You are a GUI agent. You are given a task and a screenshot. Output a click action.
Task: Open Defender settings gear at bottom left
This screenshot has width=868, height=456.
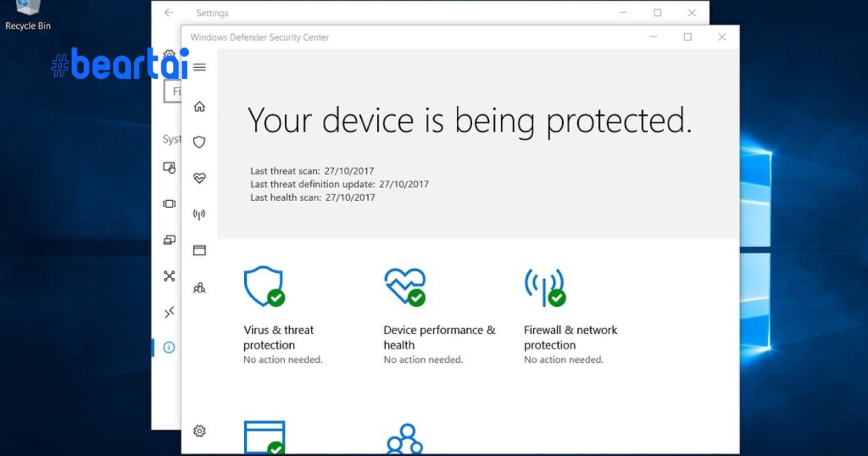[200, 431]
